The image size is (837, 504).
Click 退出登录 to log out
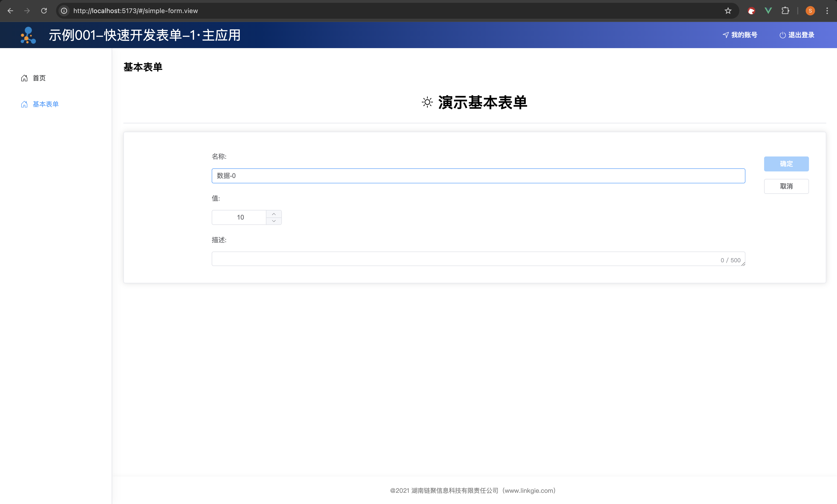click(797, 35)
